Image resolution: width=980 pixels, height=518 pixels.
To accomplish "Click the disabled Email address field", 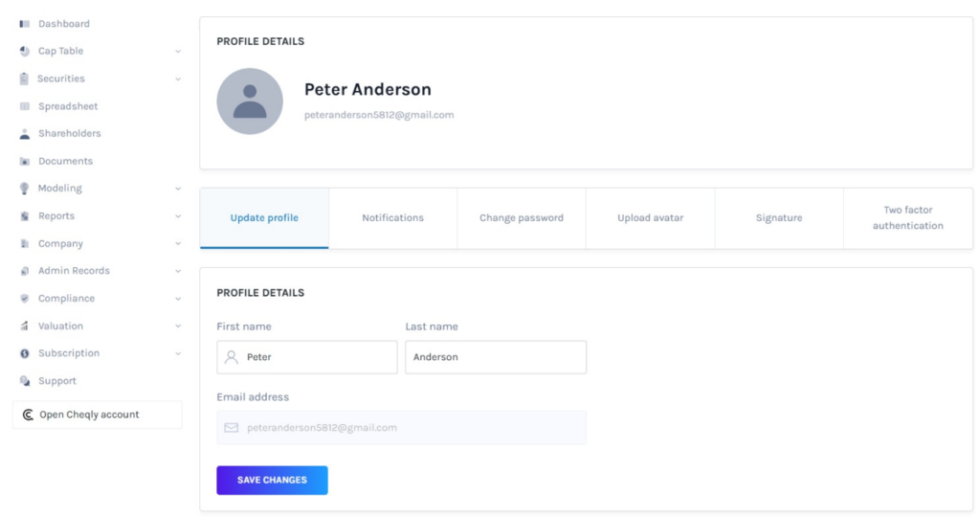I will click(x=401, y=428).
